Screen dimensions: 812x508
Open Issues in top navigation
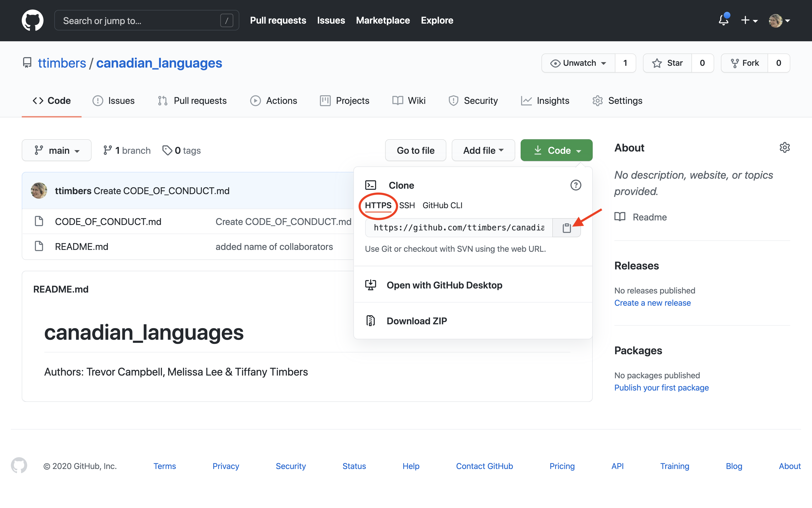(x=331, y=20)
